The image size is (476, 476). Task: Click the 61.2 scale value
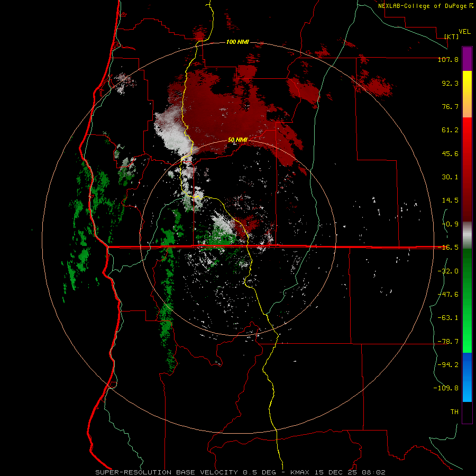(x=450, y=130)
